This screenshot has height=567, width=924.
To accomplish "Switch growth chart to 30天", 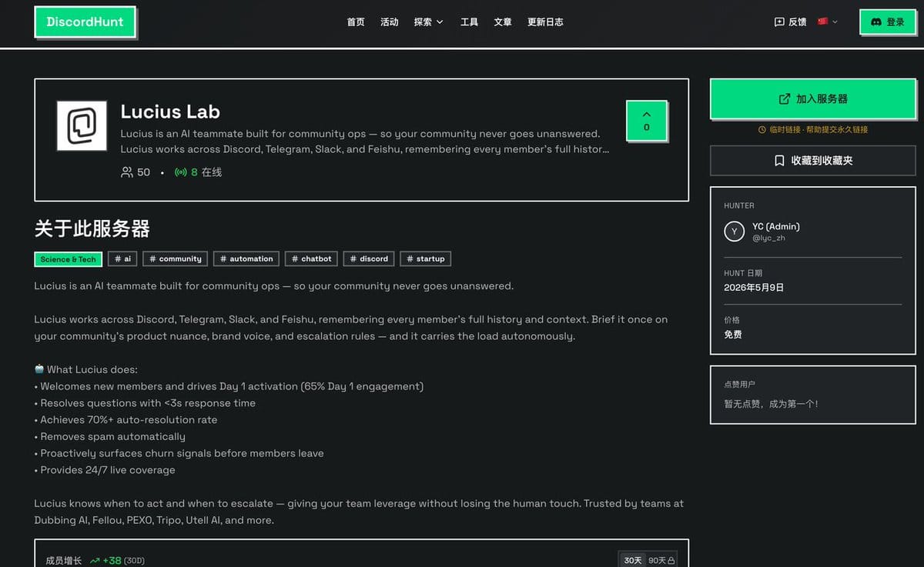I will pos(632,560).
